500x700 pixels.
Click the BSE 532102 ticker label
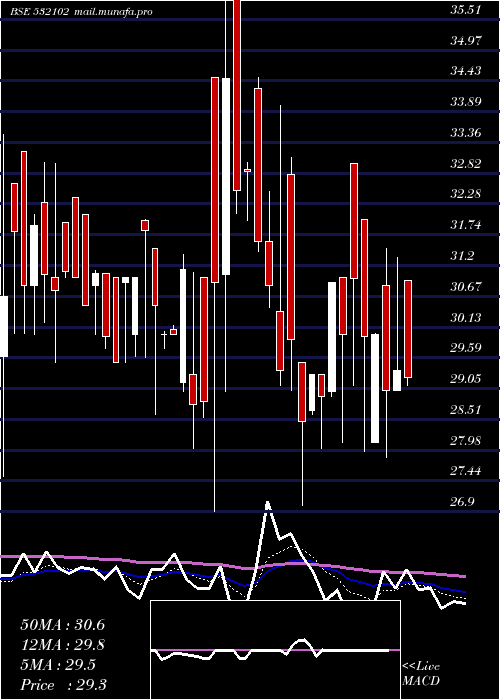(40, 12)
